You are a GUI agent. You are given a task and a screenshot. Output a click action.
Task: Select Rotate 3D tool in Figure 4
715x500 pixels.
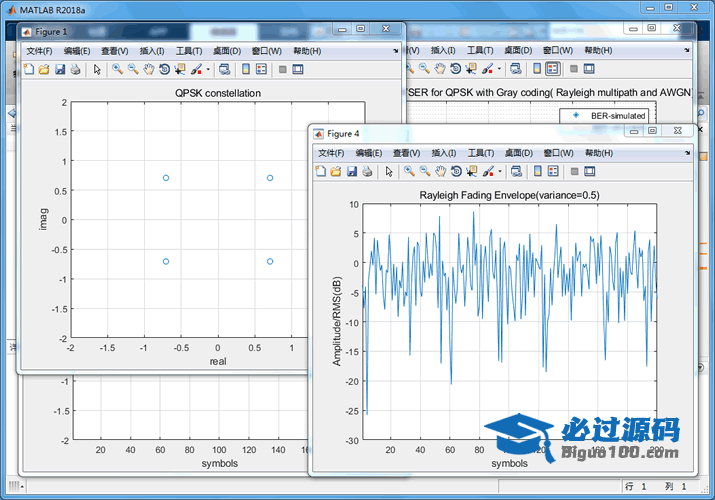tap(456, 171)
